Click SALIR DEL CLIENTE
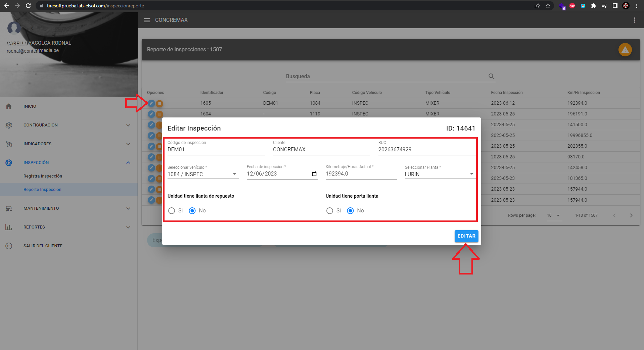The width and height of the screenshot is (644, 350). click(43, 246)
